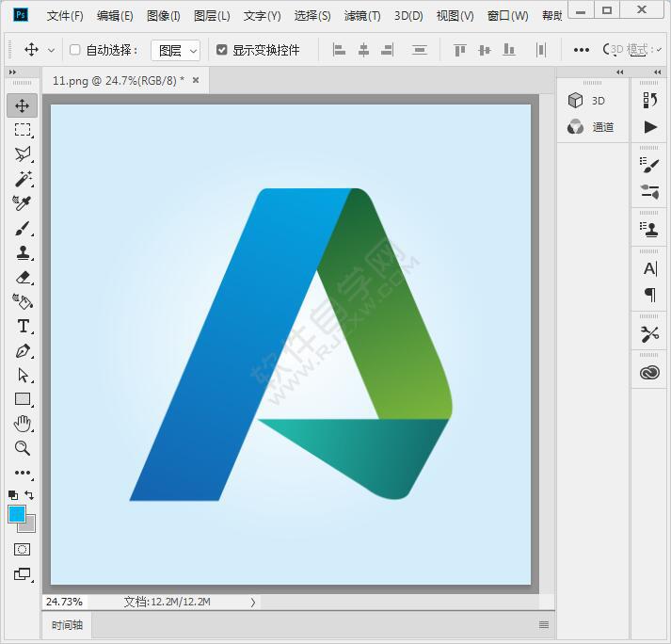The width and height of the screenshot is (671, 644).
Task: Select the Horizontal Type tool
Action: [x=24, y=326]
